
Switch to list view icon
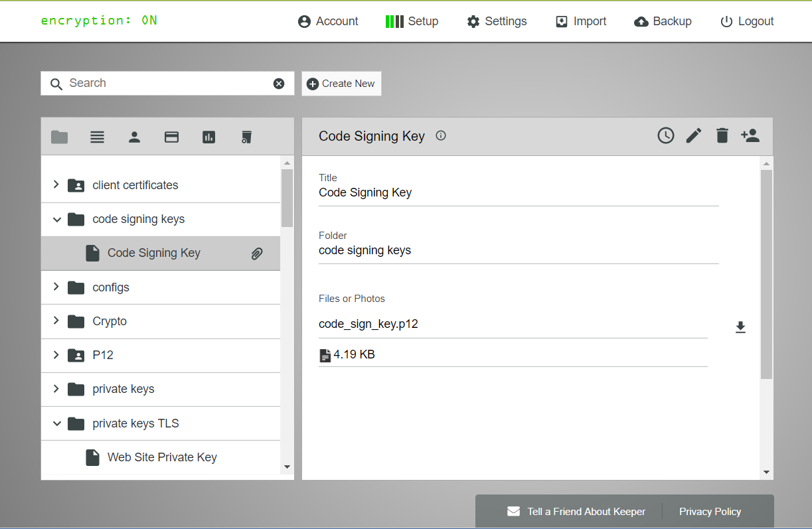[97, 137]
